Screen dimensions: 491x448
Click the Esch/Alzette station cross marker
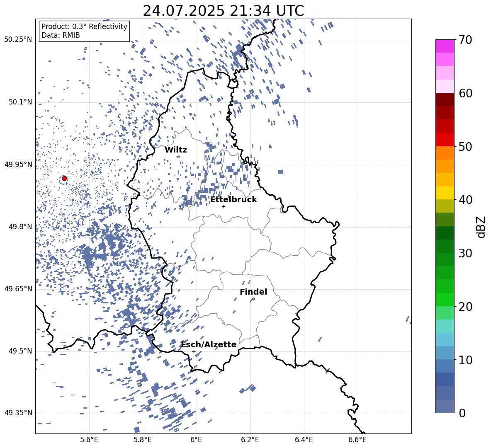[x=194, y=351]
